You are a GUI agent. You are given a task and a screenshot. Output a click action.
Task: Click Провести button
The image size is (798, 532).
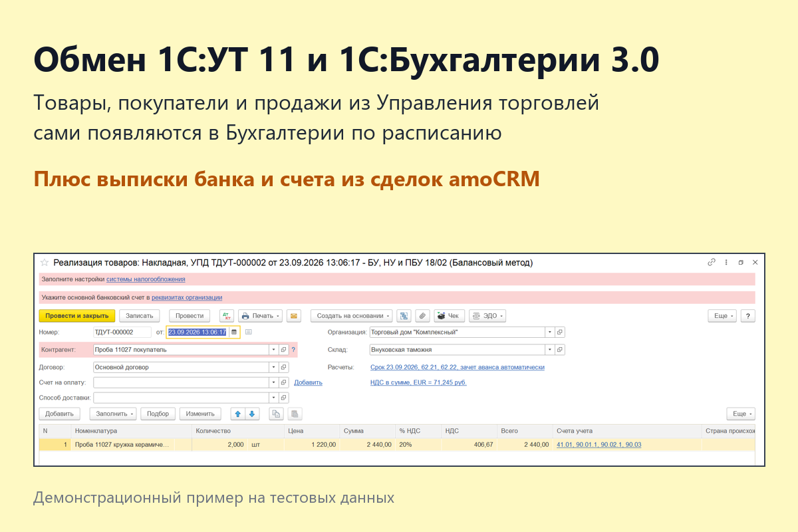coord(190,316)
